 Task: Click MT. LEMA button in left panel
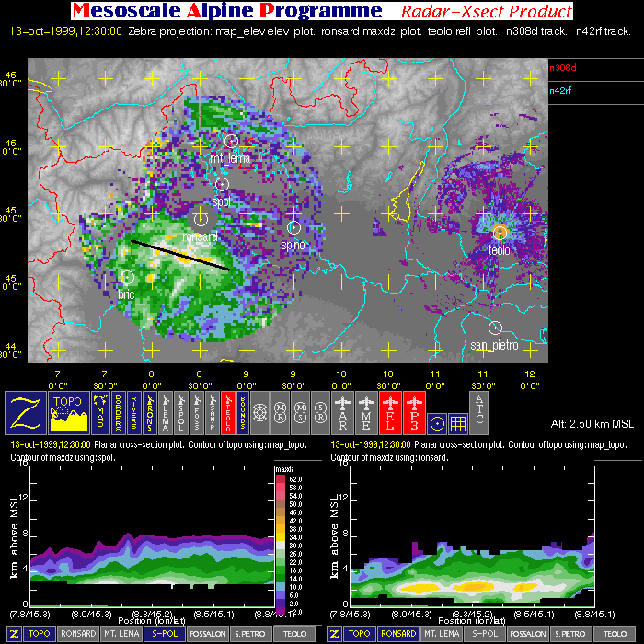121,634
